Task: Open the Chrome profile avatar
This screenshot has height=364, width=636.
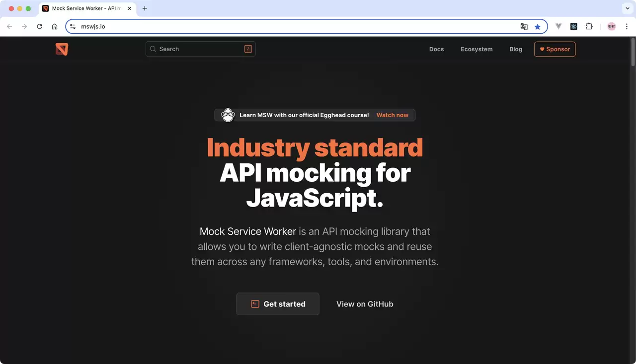Action: click(612, 27)
